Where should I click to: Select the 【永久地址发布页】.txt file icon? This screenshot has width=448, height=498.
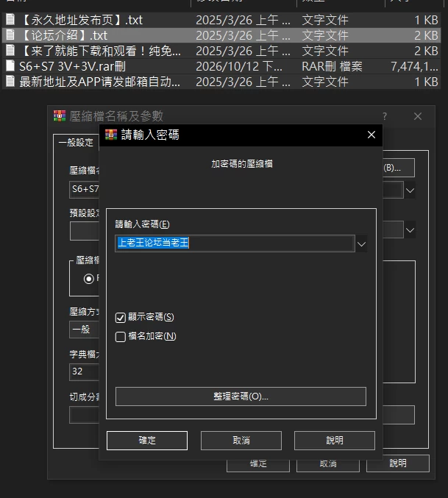[10, 19]
